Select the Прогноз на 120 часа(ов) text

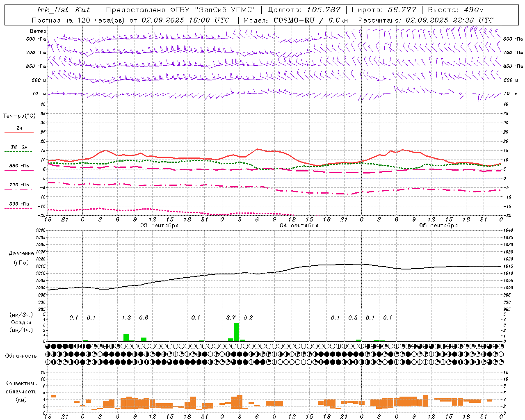click(79, 20)
